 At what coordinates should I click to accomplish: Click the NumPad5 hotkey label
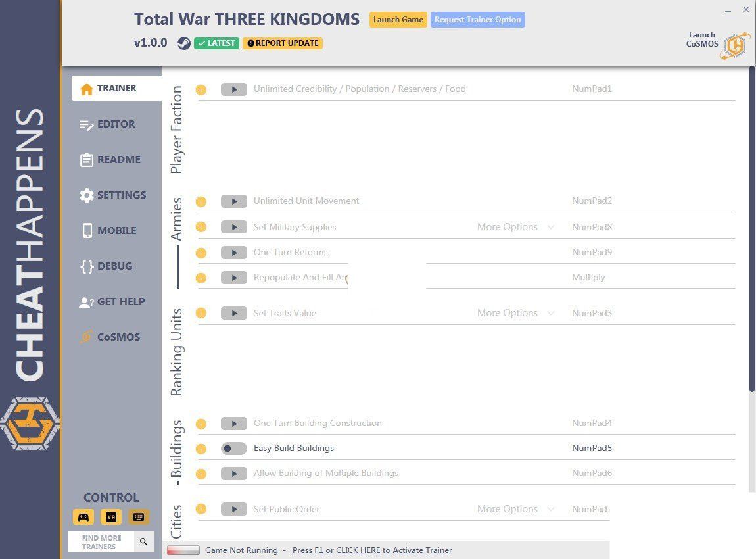[592, 448]
